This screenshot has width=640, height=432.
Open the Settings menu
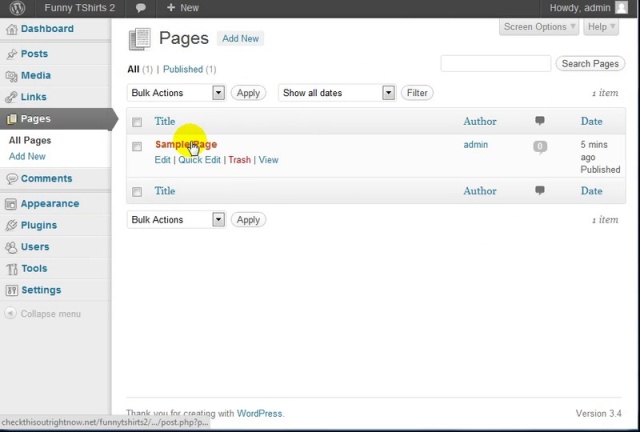(x=41, y=290)
